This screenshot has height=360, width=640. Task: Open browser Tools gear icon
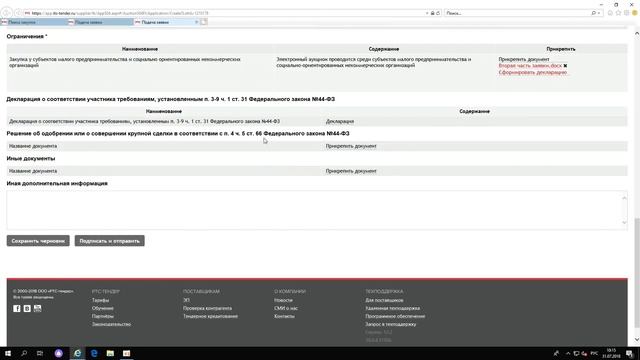(x=627, y=13)
